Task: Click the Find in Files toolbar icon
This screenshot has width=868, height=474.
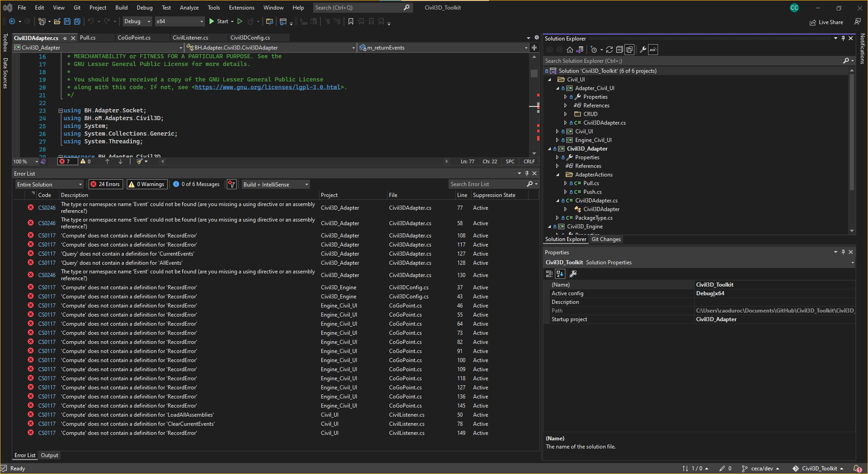Action: click(x=269, y=21)
